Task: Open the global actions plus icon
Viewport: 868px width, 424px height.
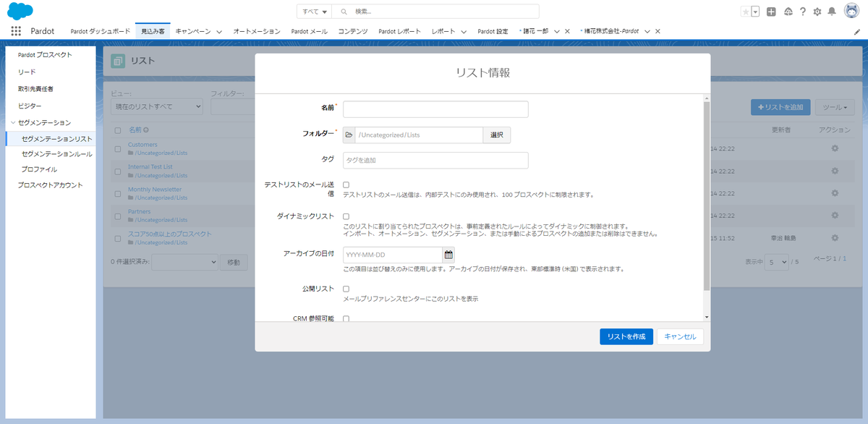Action: pos(772,12)
